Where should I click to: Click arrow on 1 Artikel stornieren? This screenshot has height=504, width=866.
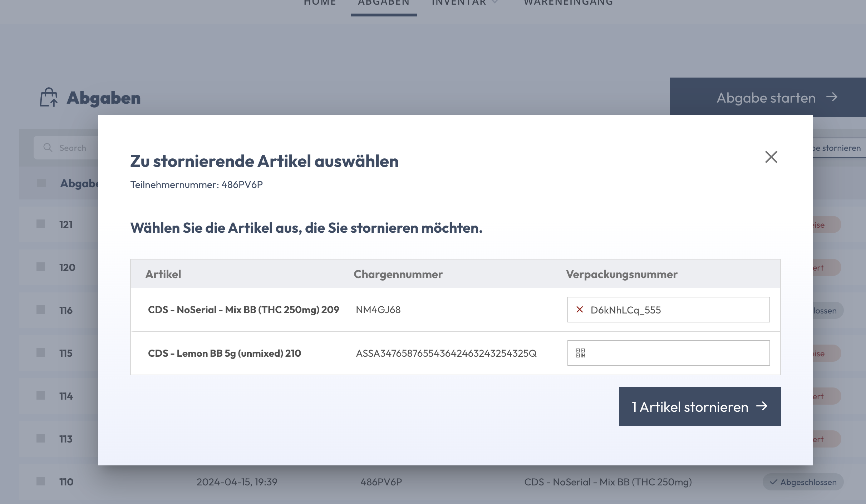point(762,406)
